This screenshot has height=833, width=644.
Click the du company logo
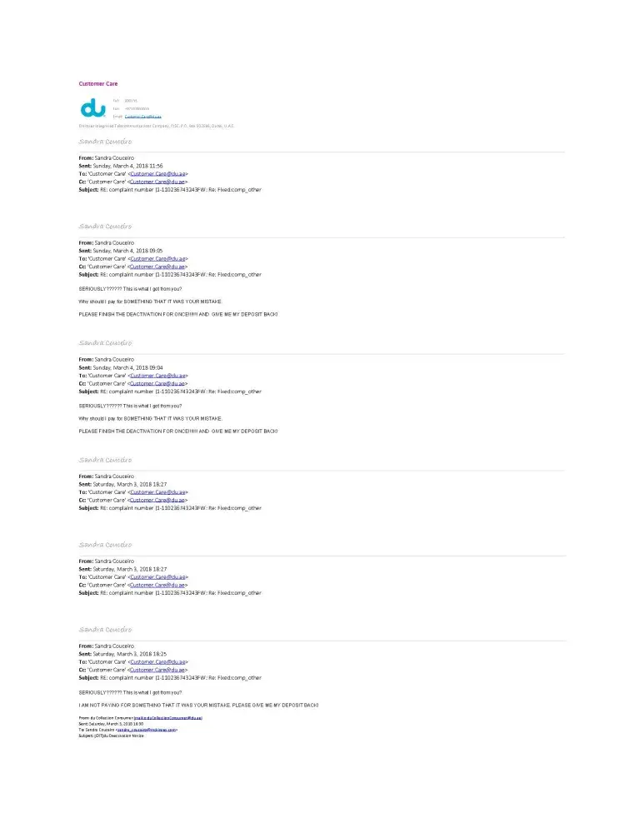[x=92, y=107]
